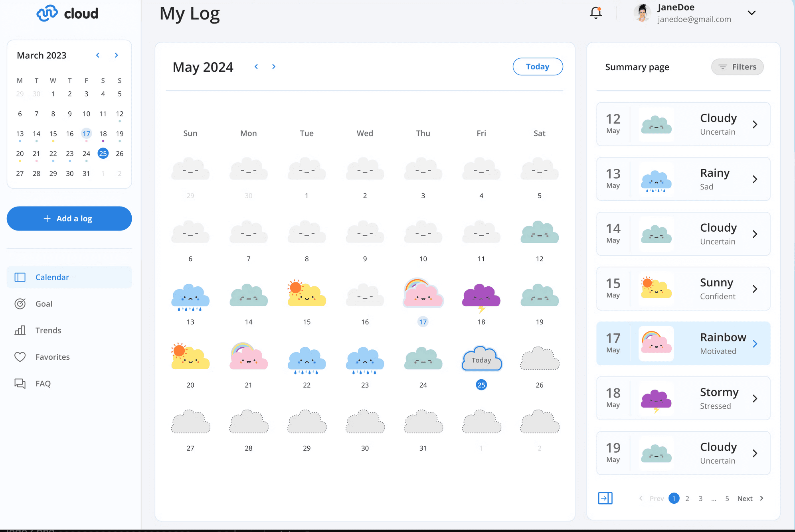Go to summary page 5
795x532 pixels.
click(x=727, y=499)
